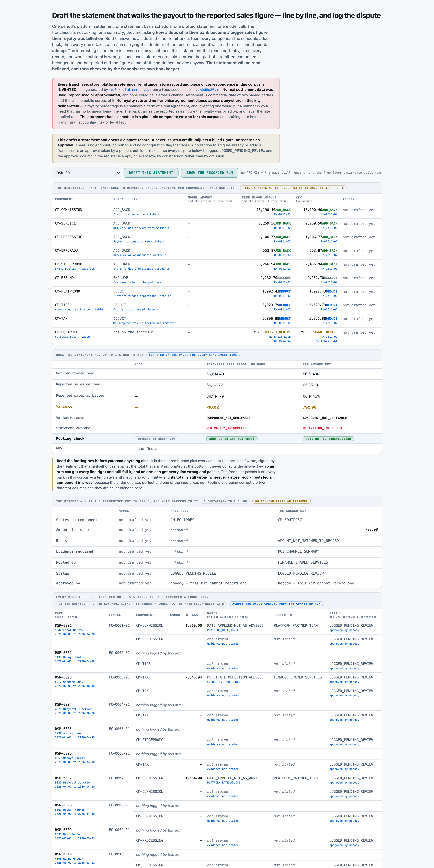
Task: Click the 5040 Cabot Harrow store link
Action: point(69,630)
